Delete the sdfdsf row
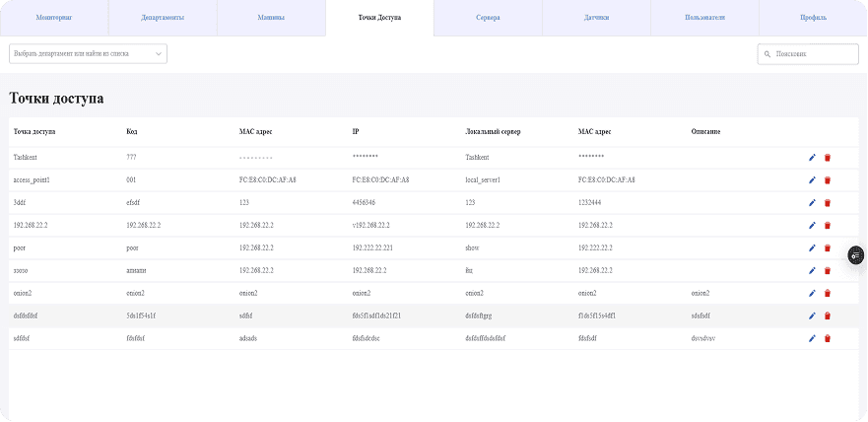Screen dimensions: 868x422 coord(828,338)
